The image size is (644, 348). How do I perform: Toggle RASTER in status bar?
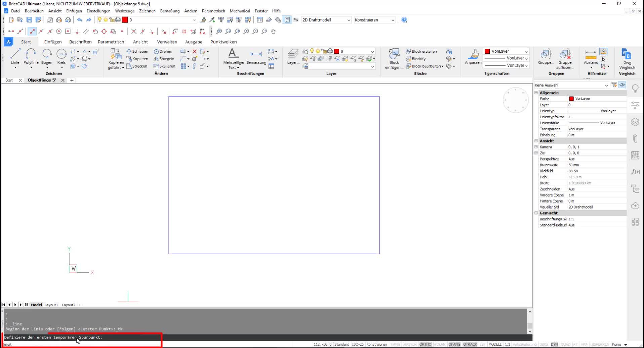pyautogui.click(x=410, y=344)
